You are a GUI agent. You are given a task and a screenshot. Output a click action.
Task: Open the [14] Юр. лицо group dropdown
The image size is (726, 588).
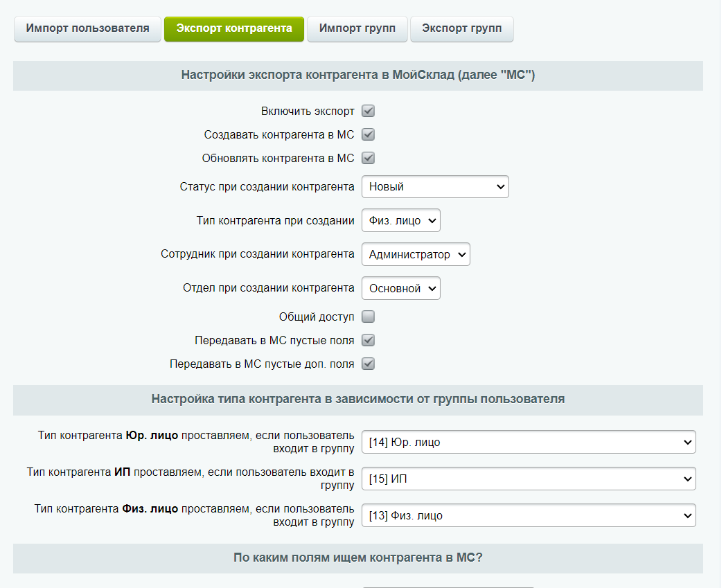click(528, 442)
